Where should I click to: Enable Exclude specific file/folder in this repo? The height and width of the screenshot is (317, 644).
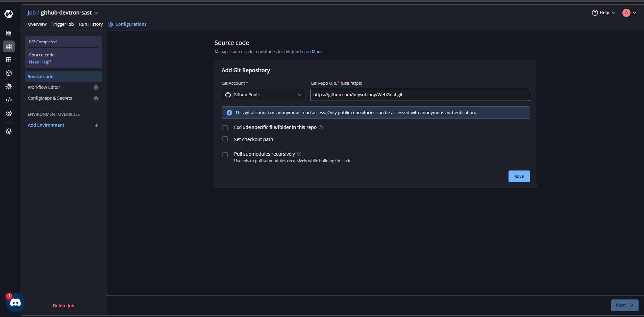coord(225,128)
